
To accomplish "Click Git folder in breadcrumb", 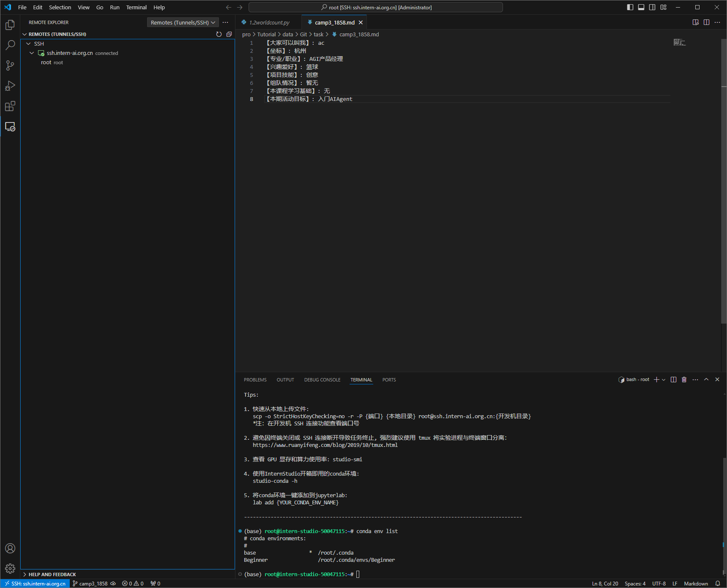I will [303, 34].
